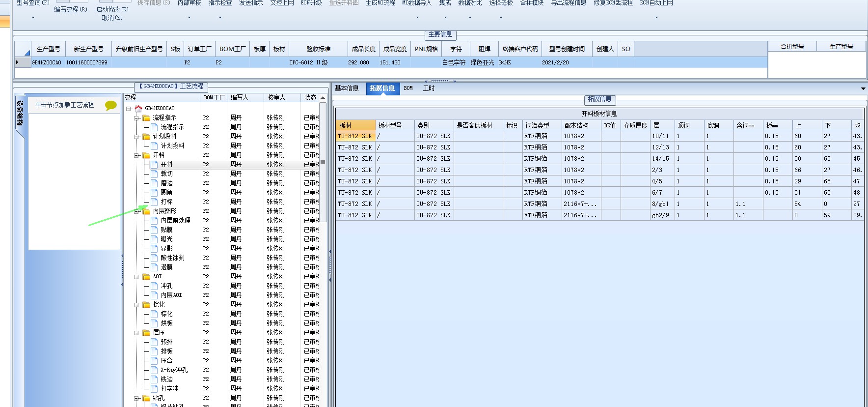The height and width of the screenshot is (407, 868).
Task: Click the document icon beside 裁切
Action: point(154,174)
